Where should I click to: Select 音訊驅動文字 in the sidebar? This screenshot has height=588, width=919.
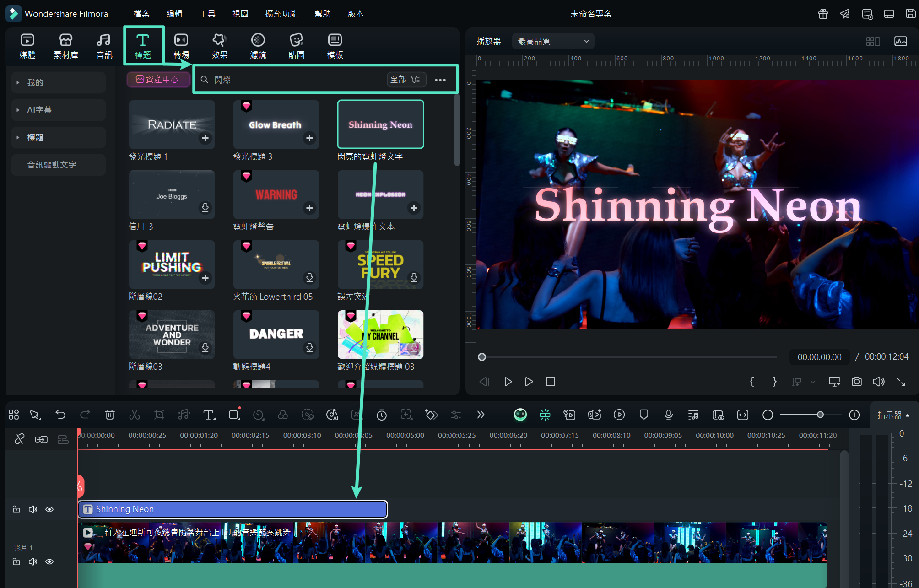coord(52,165)
